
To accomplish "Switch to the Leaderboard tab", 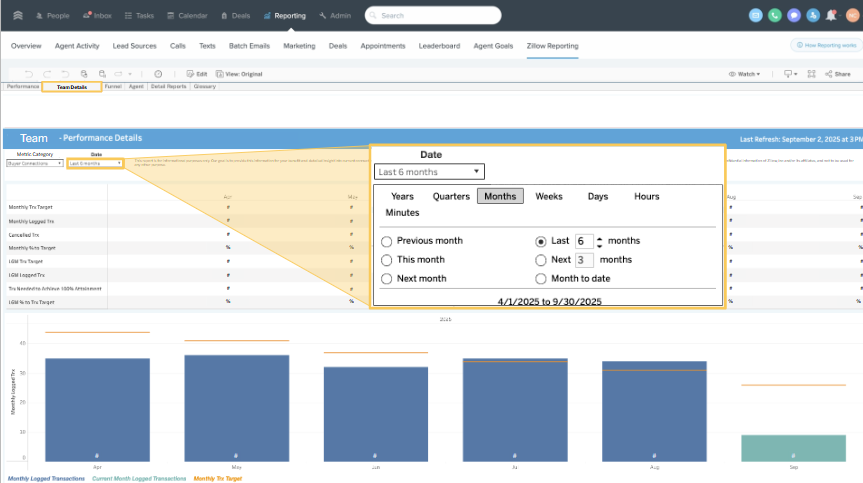I will click(439, 46).
